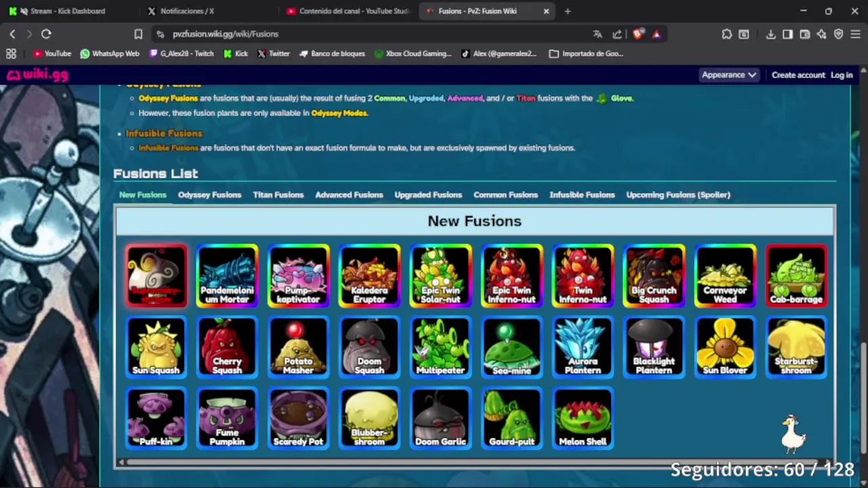Image resolution: width=868 pixels, height=488 pixels.
Task: Open Epic Twin Inferno-nut tile
Action: click(x=512, y=276)
